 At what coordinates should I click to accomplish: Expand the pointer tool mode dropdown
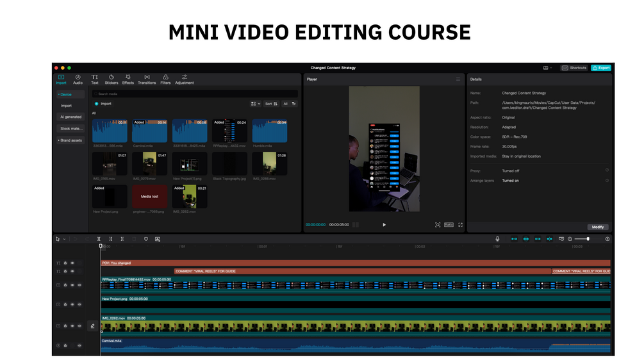tap(65, 239)
